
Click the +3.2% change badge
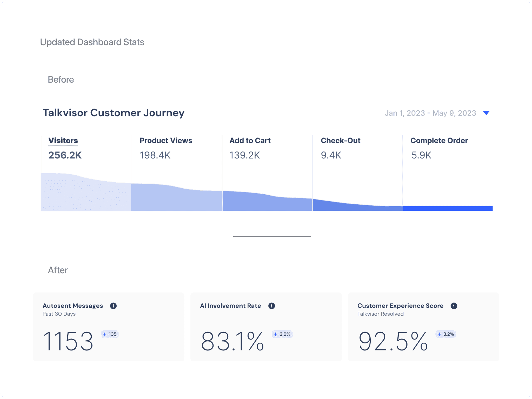[446, 334]
